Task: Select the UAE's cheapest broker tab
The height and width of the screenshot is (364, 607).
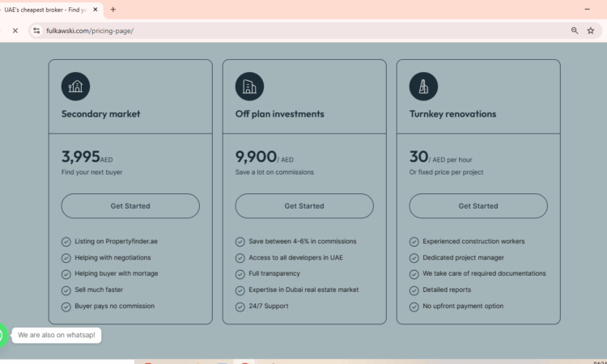Action: (x=49, y=9)
